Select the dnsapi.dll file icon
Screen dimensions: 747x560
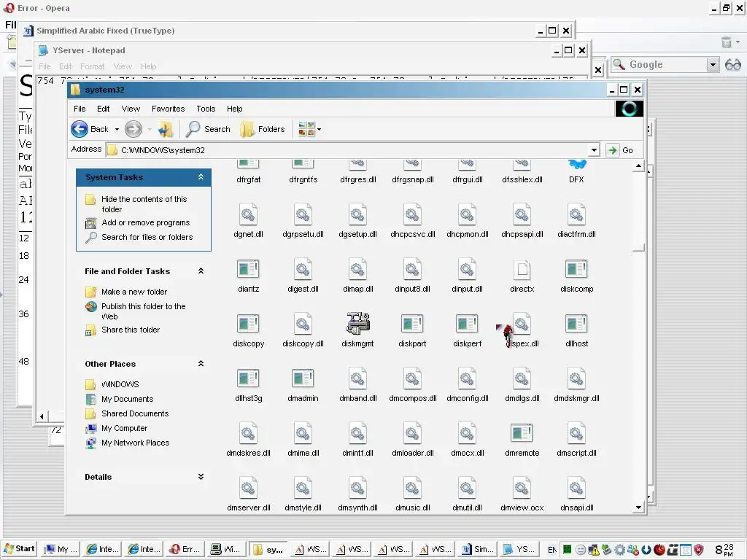tap(576, 488)
